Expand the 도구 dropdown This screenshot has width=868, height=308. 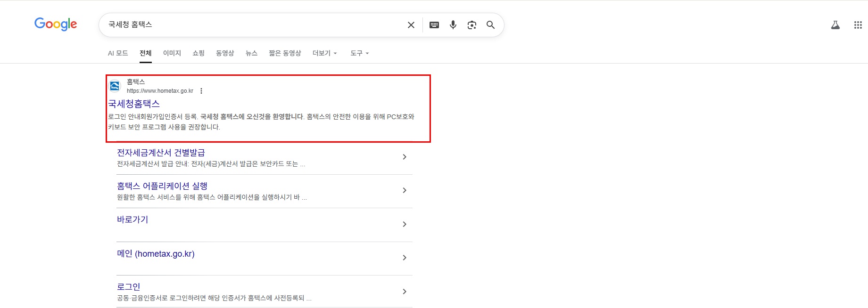(359, 53)
